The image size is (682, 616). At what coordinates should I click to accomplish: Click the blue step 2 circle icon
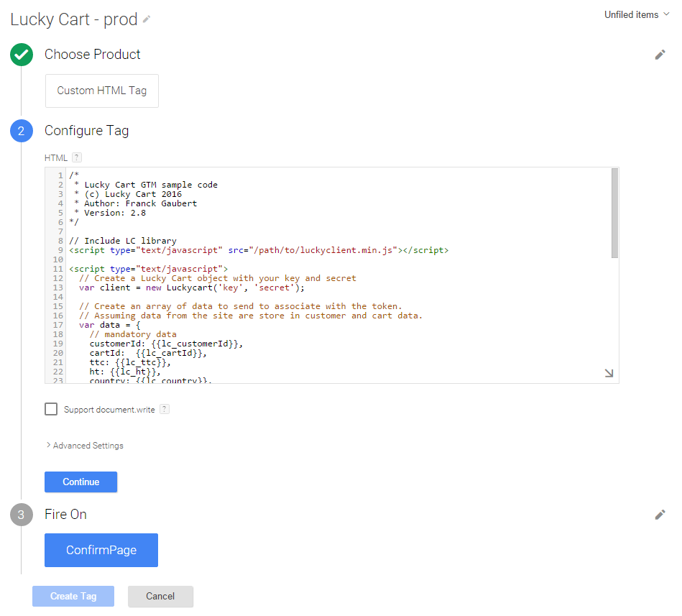coord(22,131)
